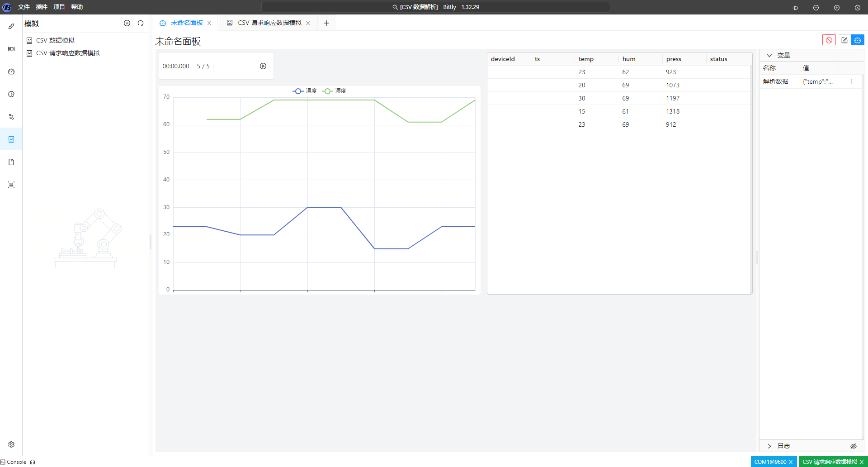Click the add simulation plus icon

(127, 23)
